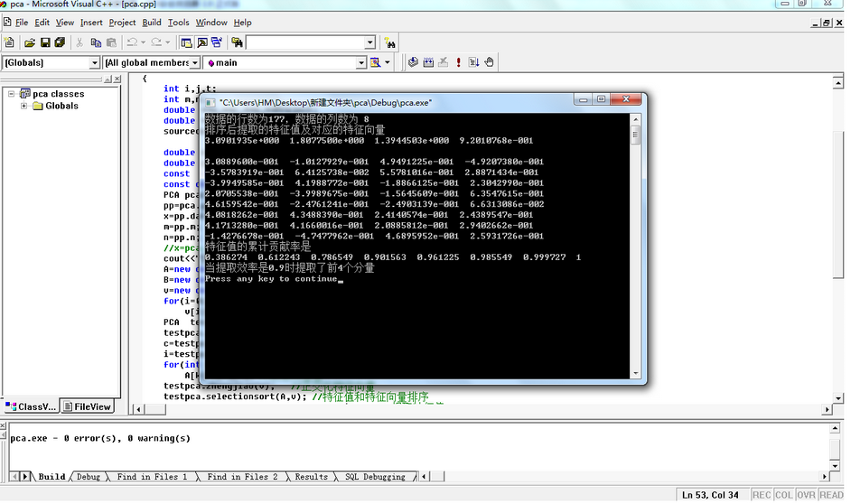Toggle the Workspace window toolbar button
Image resolution: width=851 pixels, height=504 pixels.
[186, 42]
